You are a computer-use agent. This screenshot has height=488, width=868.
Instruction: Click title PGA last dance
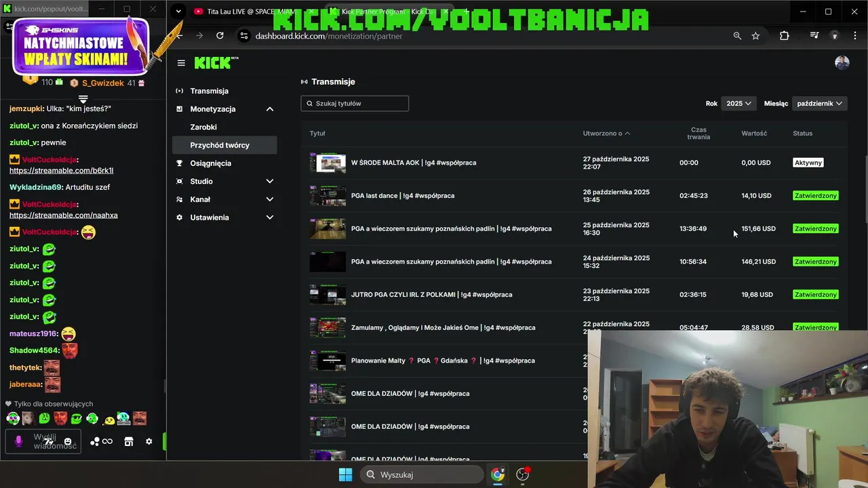pyautogui.click(x=403, y=196)
